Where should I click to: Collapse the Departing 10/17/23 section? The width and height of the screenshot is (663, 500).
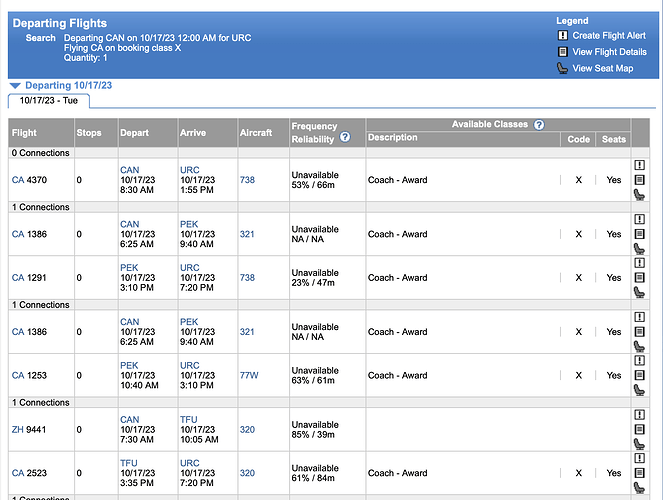point(15,85)
